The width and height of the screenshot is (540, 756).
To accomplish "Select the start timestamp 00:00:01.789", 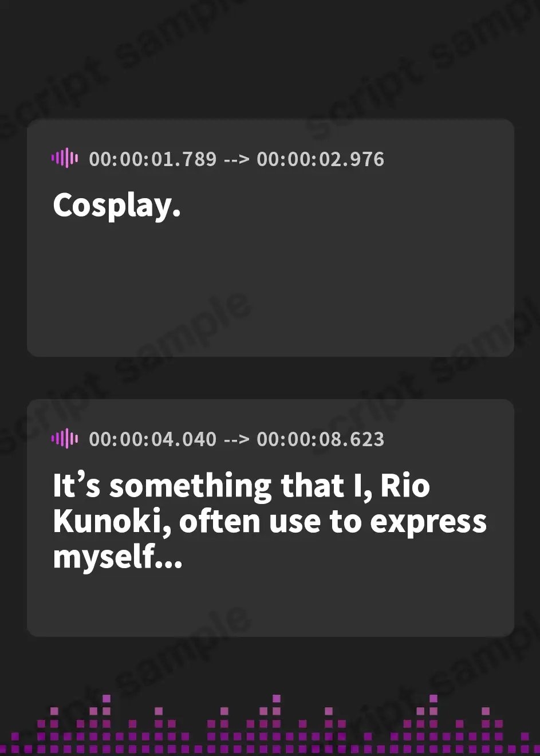I will [x=153, y=159].
